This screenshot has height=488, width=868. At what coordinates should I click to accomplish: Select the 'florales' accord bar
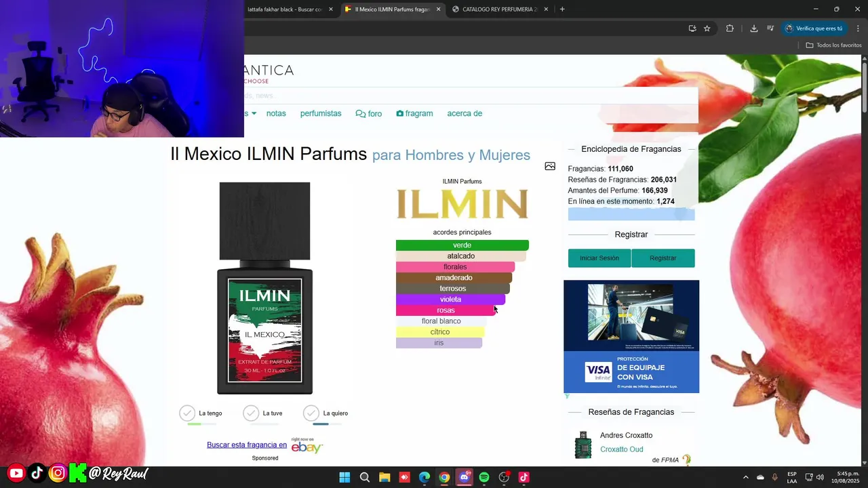[x=455, y=267]
